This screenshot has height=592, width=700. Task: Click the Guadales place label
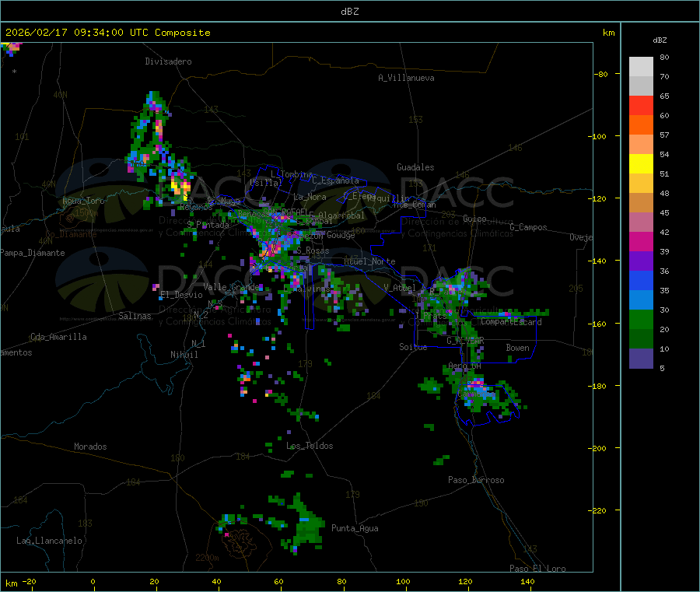pos(415,167)
